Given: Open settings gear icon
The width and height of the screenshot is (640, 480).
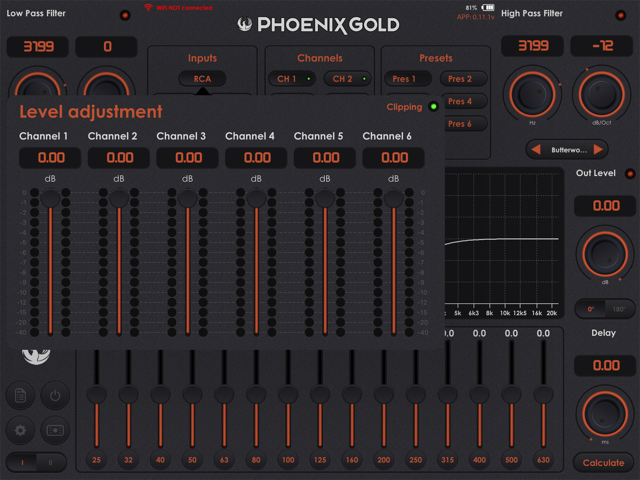Looking at the screenshot, I should click(20, 430).
